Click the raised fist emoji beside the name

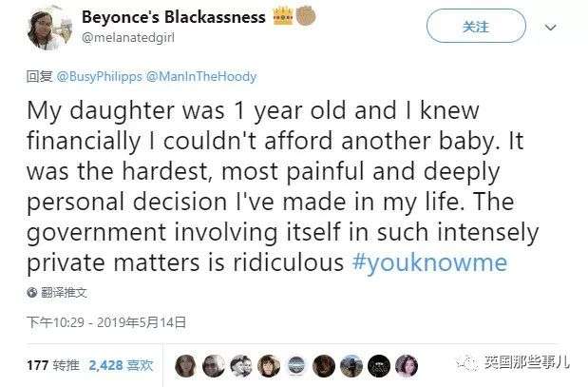coord(305,18)
